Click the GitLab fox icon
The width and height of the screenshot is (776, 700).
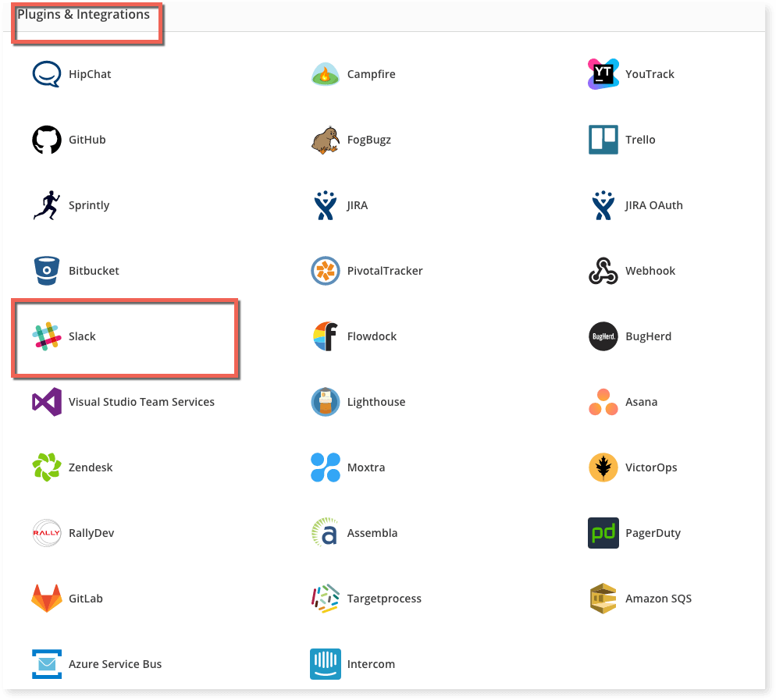47,598
